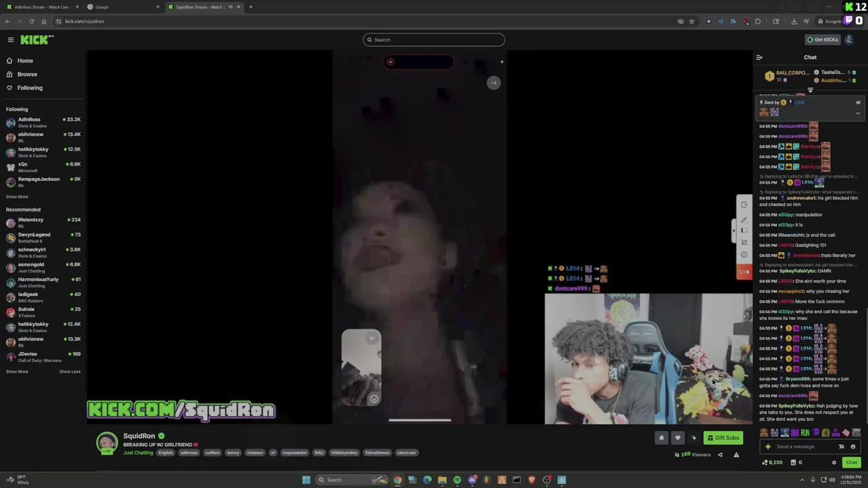
Task: Click the English tag
Action: point(165,453)
